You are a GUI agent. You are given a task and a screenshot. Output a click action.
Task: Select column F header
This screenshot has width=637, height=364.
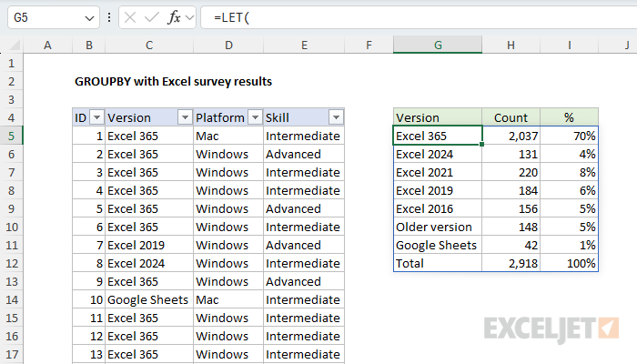coord(369,45)
